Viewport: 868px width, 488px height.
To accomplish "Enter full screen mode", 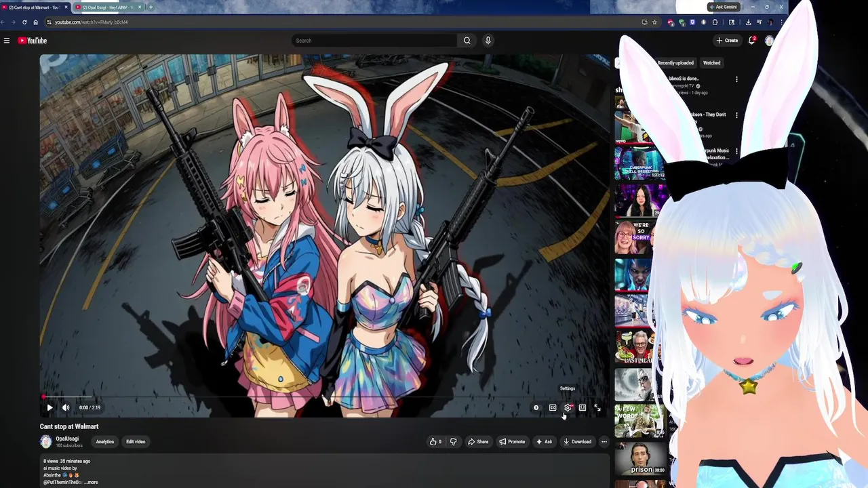I will [x=597, y=407].
